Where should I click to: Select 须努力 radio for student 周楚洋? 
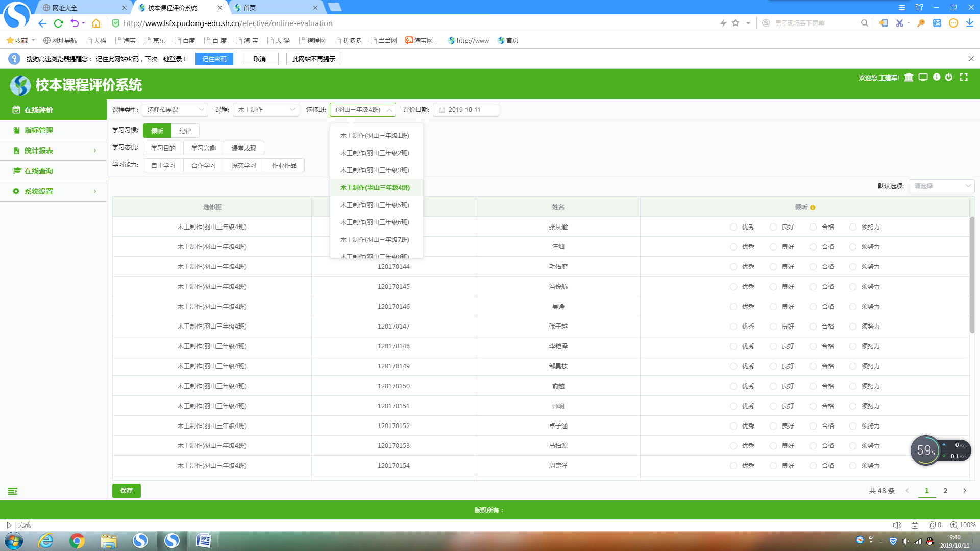click(x=853, y=466)
